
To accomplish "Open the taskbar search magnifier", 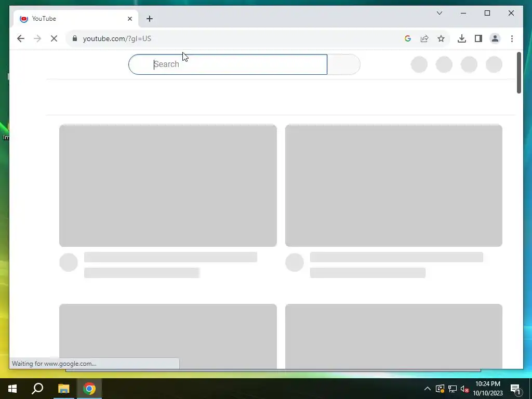I will 37,389.
